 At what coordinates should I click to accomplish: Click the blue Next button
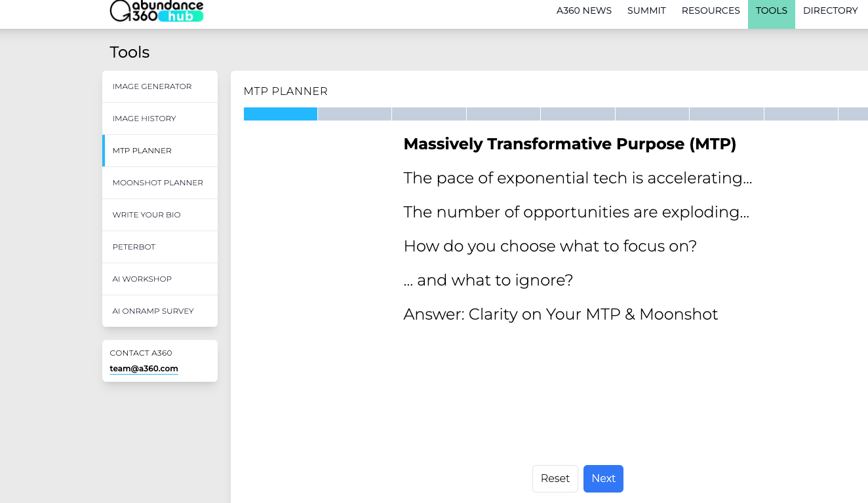coord(603,479)
